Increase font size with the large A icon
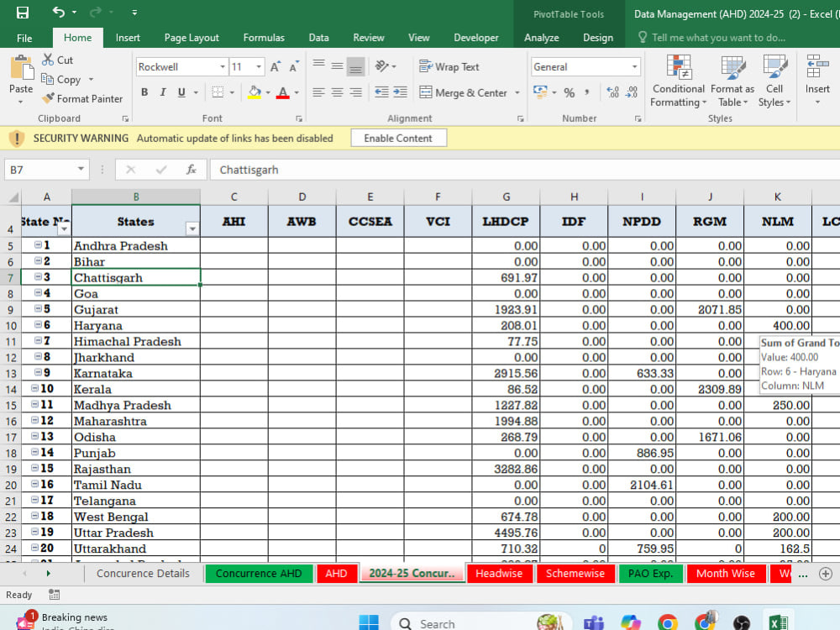This screenshot has width=840, height=630. (275, 67)
